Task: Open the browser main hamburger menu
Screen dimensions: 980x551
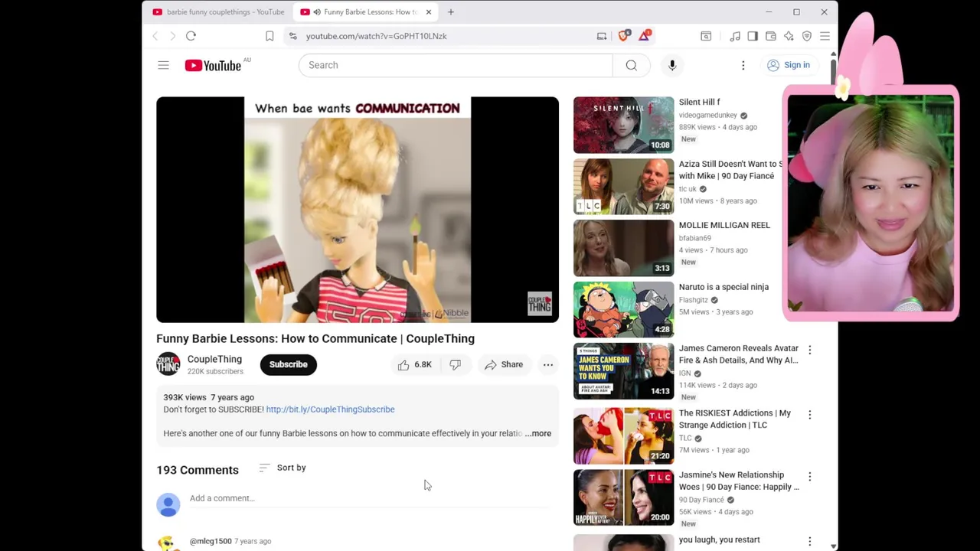Action: pyautogui.click(x=825, y=36)
